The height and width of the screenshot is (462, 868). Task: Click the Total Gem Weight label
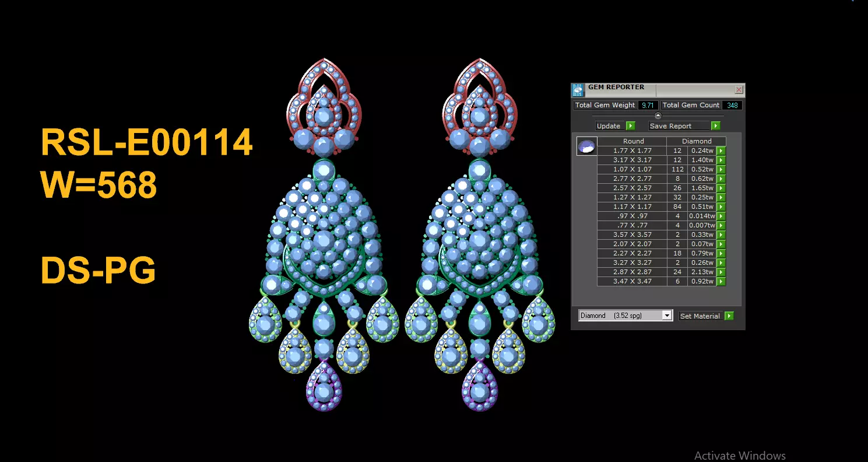click(605, 105)
